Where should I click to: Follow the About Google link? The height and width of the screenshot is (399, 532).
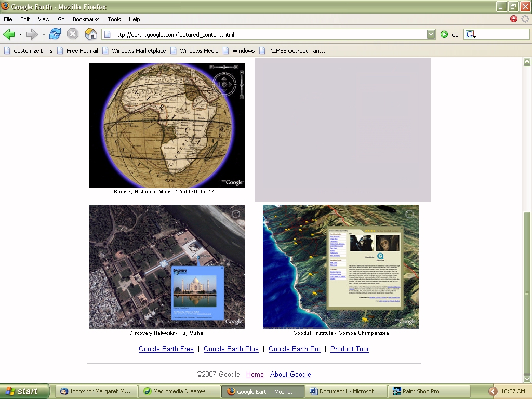(290, 374)
